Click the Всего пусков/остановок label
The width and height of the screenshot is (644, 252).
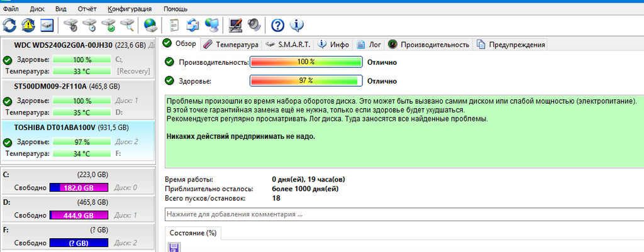click(x=206, y=199)
